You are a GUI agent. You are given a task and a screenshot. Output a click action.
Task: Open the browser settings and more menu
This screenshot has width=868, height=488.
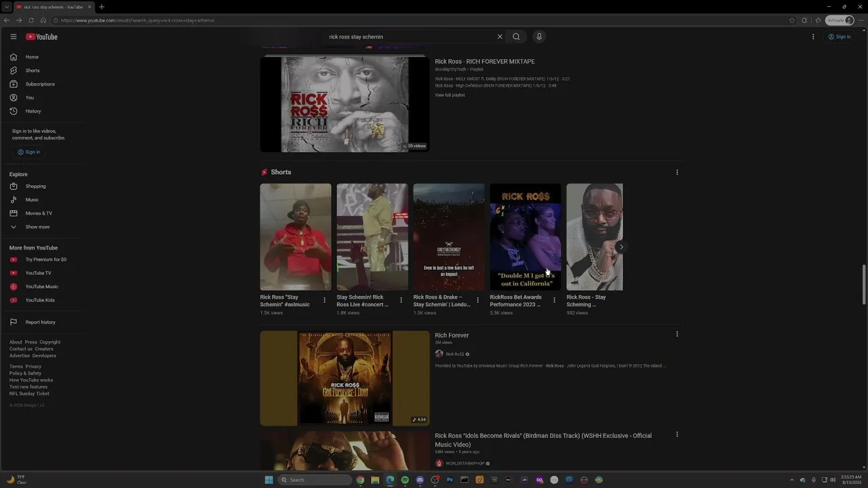tap(861, 20)
